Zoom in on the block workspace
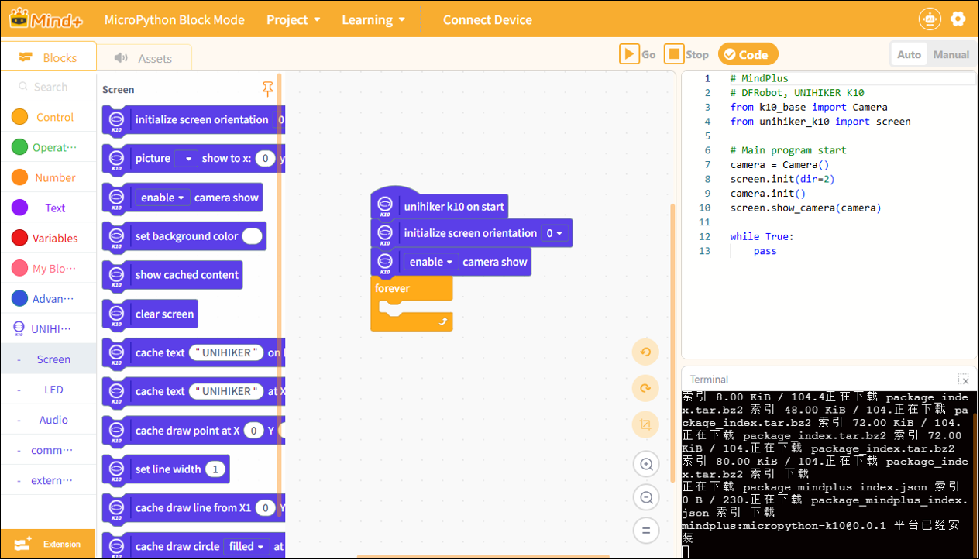 click(x=645, y=465)
